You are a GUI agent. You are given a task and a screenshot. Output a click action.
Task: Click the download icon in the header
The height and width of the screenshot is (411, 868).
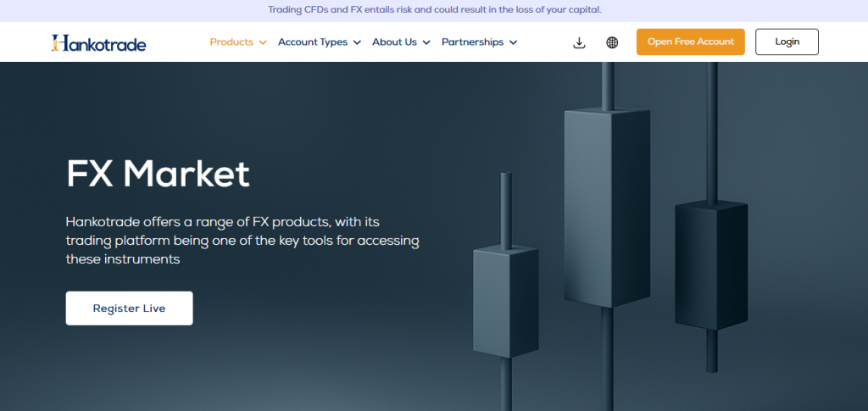(580, 42)
